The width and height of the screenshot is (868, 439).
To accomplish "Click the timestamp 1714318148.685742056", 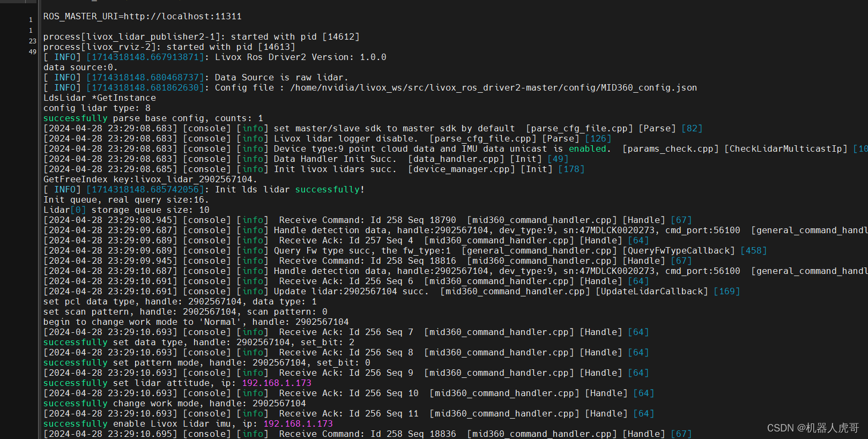I will 145,190.
